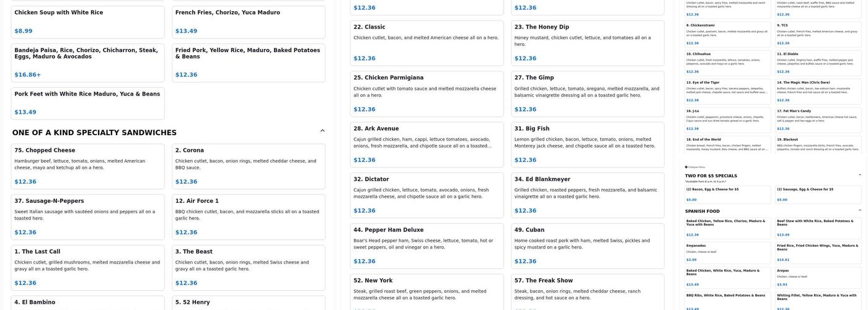Choose the 37. Sausage-N-Peppers item

pyautogui.click(x=87, y=217)
